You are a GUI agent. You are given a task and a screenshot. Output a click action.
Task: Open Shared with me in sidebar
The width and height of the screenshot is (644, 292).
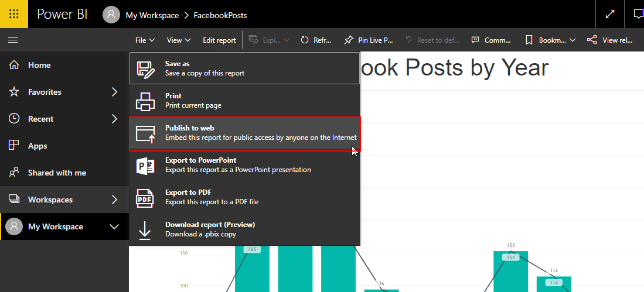[64, 173]
